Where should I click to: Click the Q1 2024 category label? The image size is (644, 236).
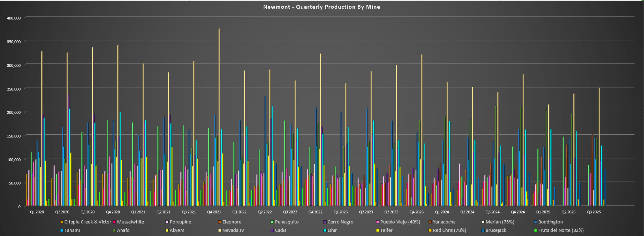pos(442,212)
